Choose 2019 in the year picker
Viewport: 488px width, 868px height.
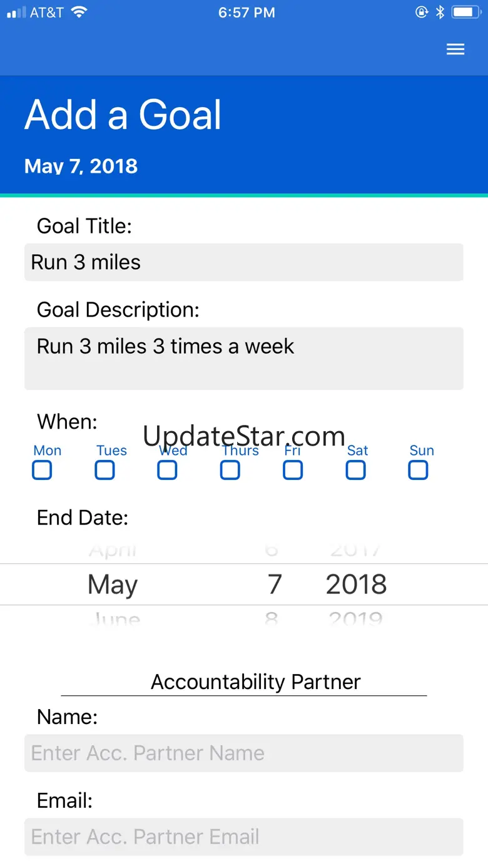(355, 620)
